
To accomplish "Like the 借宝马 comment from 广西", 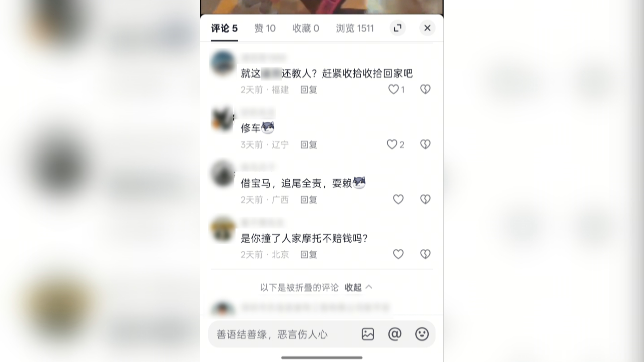I will click(x=398, y=199).
